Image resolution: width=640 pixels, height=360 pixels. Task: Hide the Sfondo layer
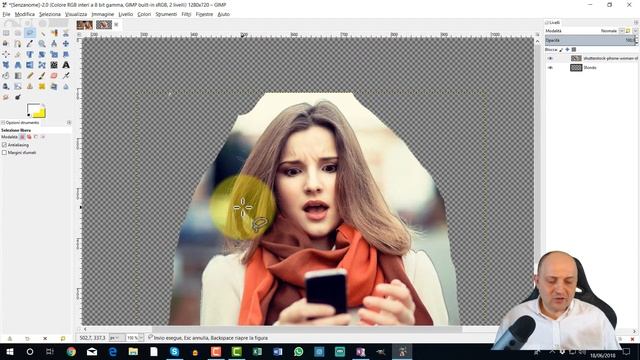tap(550, 68)
